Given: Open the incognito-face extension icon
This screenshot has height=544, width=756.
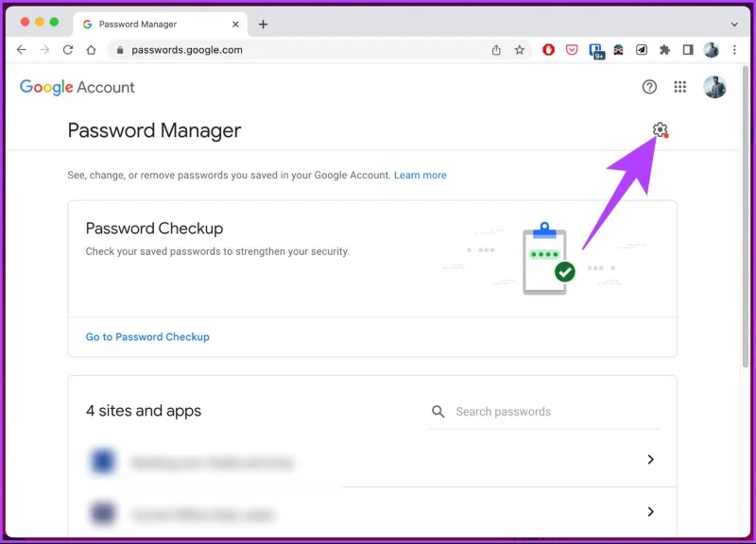Looking at the screenshot, I should (x=618, y=50).
